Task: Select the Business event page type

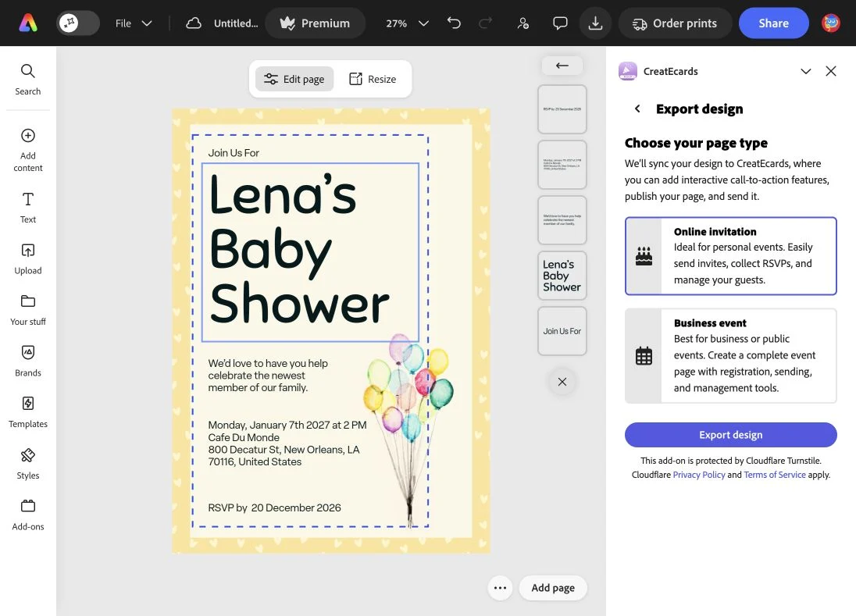Action: [730, 356]
